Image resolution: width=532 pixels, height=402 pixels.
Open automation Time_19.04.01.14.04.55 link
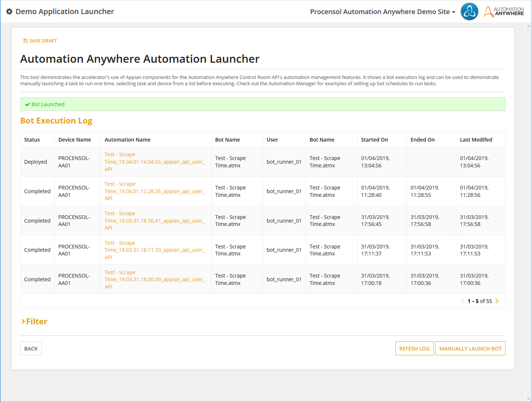coord(155,162)
